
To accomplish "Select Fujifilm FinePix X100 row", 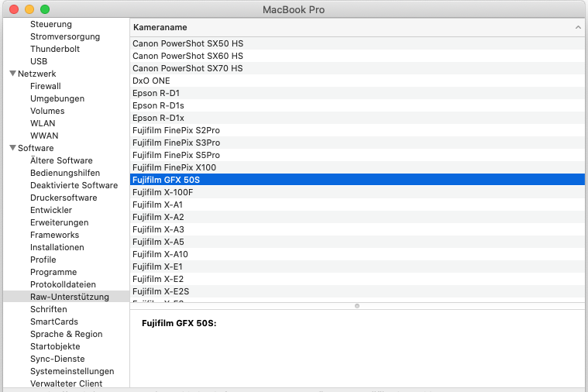I will tap(357, 167).
